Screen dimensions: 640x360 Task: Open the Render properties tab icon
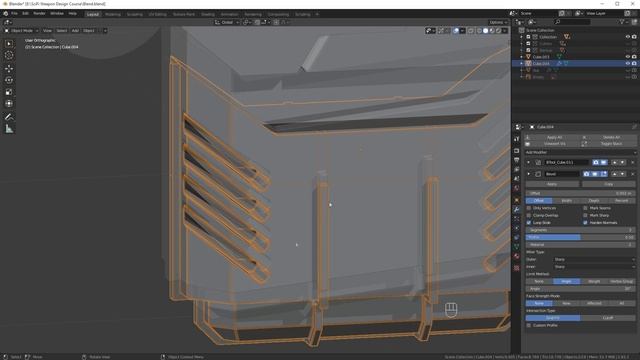pos(517,151)
